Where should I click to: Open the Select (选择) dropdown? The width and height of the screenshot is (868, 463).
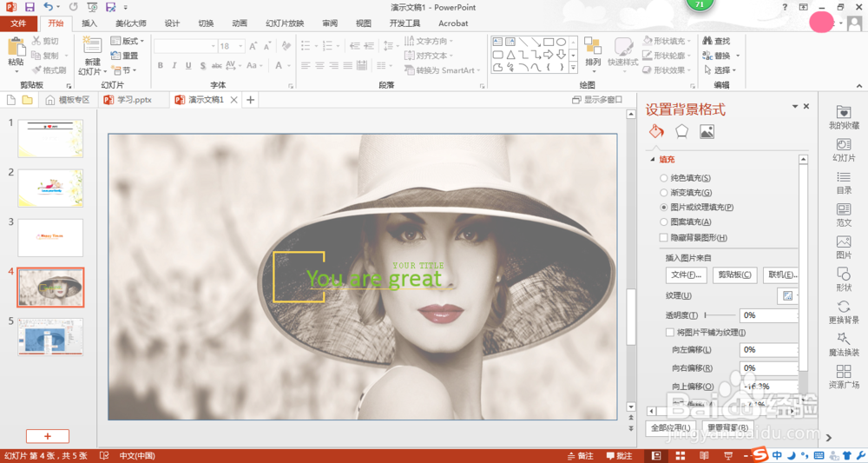[x=720, y=70]
